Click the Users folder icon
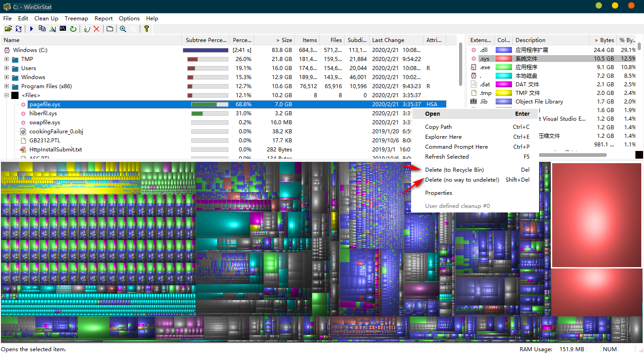644x353 pixels. (x=15, y=68)
